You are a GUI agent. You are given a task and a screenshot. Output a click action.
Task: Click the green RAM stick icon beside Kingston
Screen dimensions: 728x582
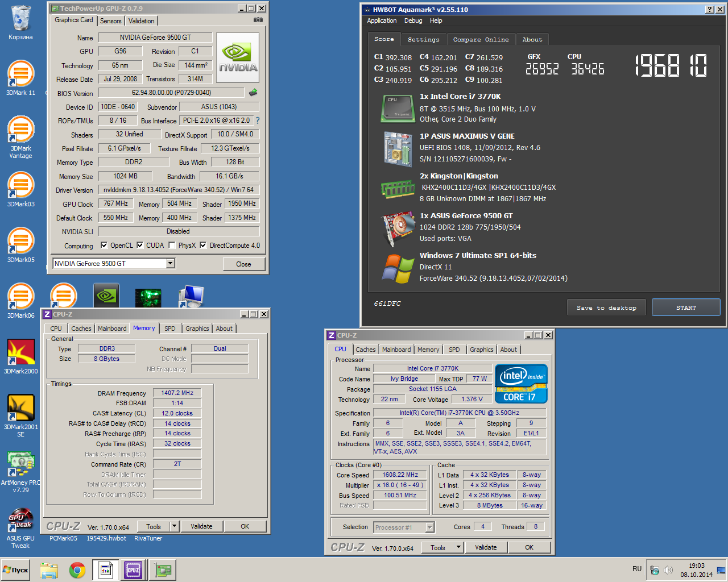398,189
